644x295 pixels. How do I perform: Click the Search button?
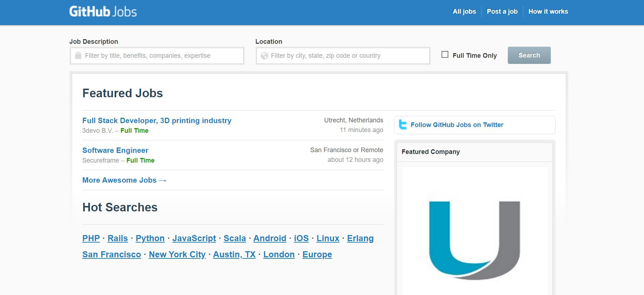coord(529,55)
